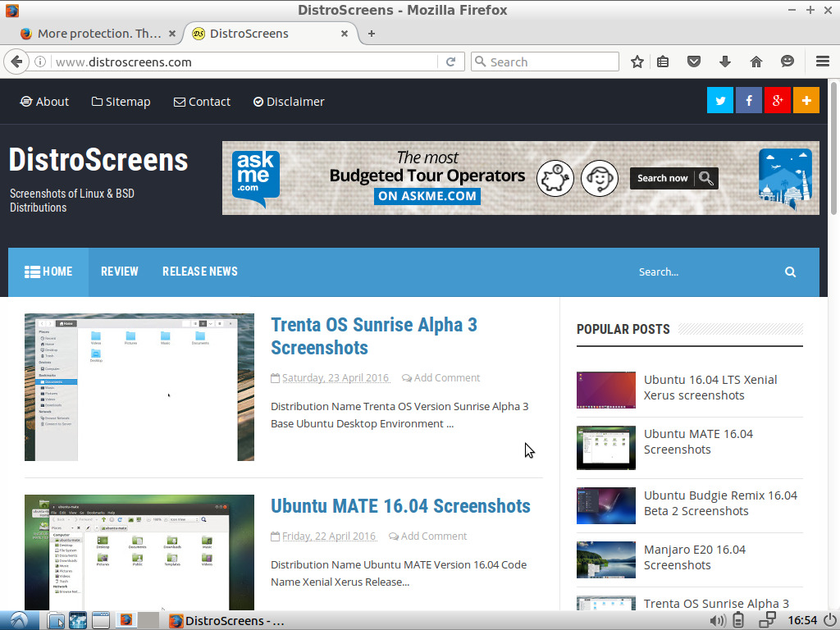Click 'Search now' button in askme banner

pos(674,178)
